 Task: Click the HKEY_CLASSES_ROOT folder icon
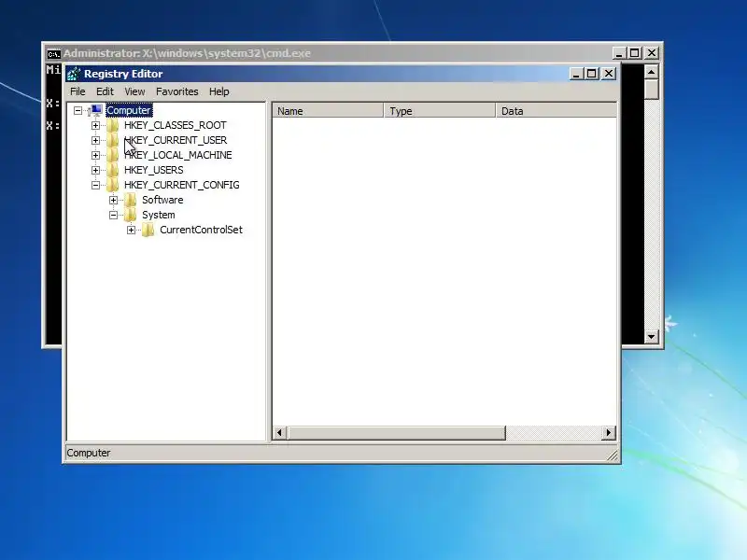[x=113, y=125]
